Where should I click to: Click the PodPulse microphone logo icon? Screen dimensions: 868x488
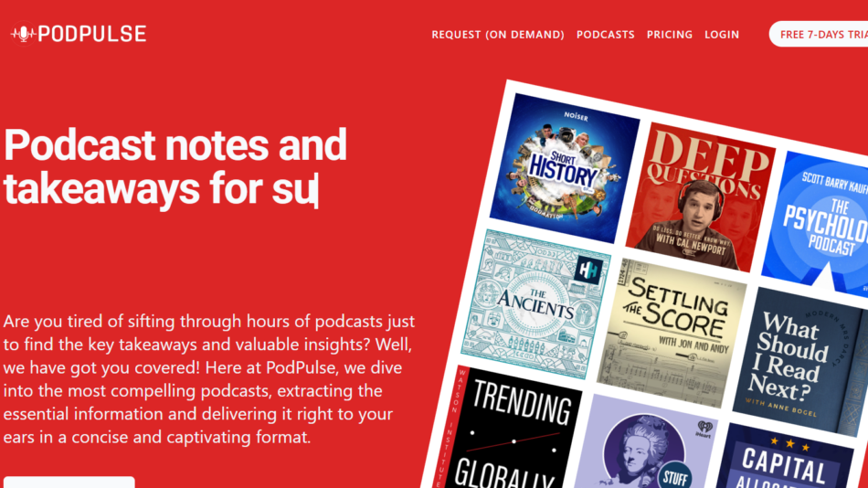point(23,34)
